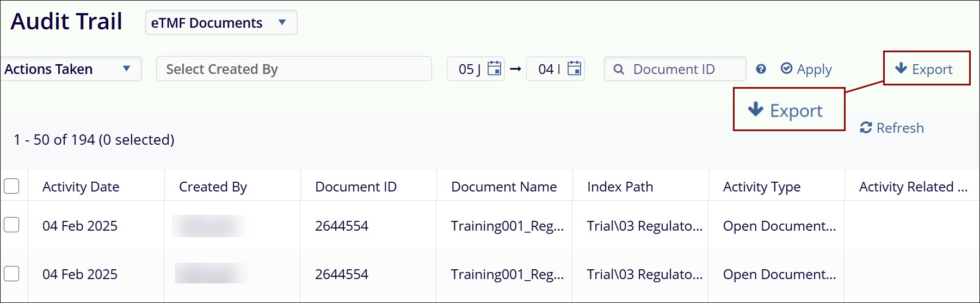Click Document ID 2644554 in first row
The width and height of the screenshot is (980, 303).
click(x=342, y=226)
